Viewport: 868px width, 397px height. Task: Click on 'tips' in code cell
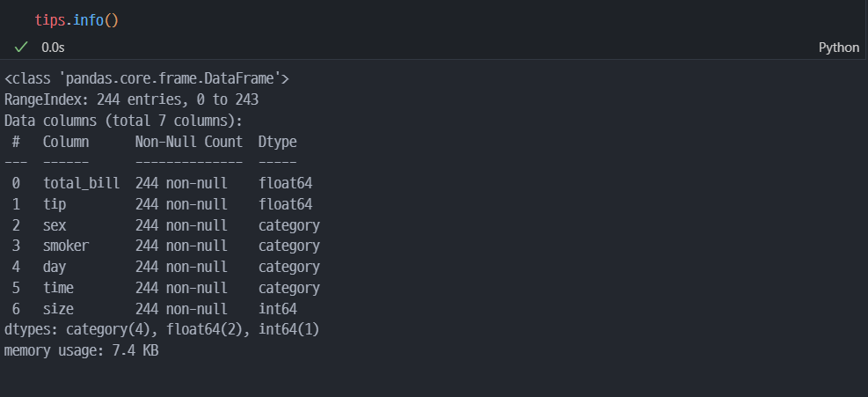[51, 19]
